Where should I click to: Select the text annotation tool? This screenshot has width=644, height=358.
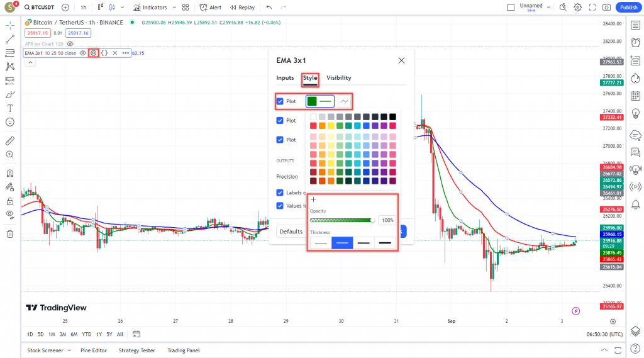10,108
